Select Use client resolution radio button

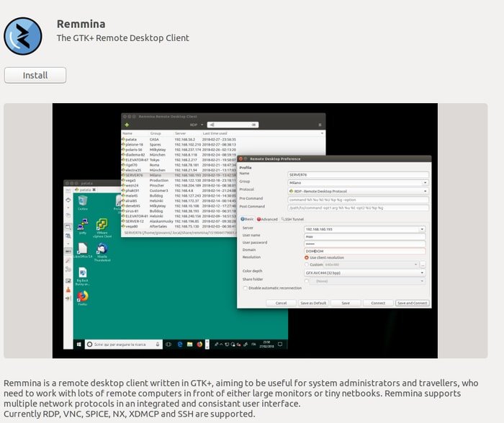tap(306, 258)
